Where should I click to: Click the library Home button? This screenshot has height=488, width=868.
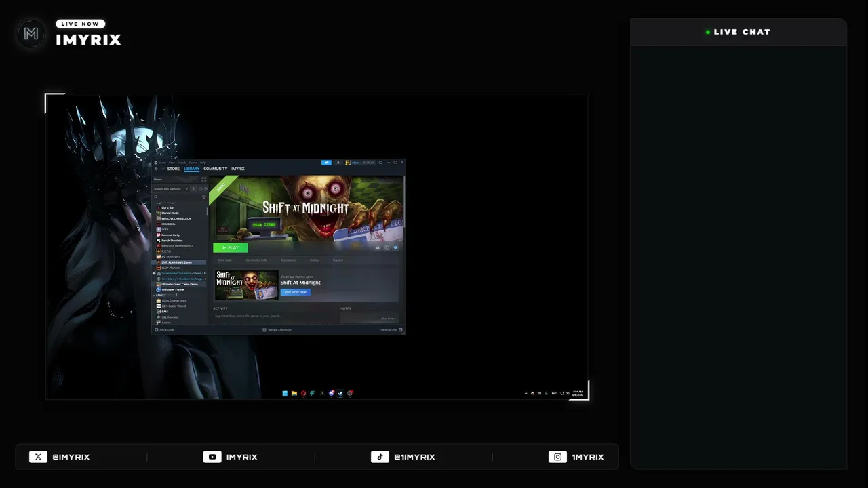175,179
